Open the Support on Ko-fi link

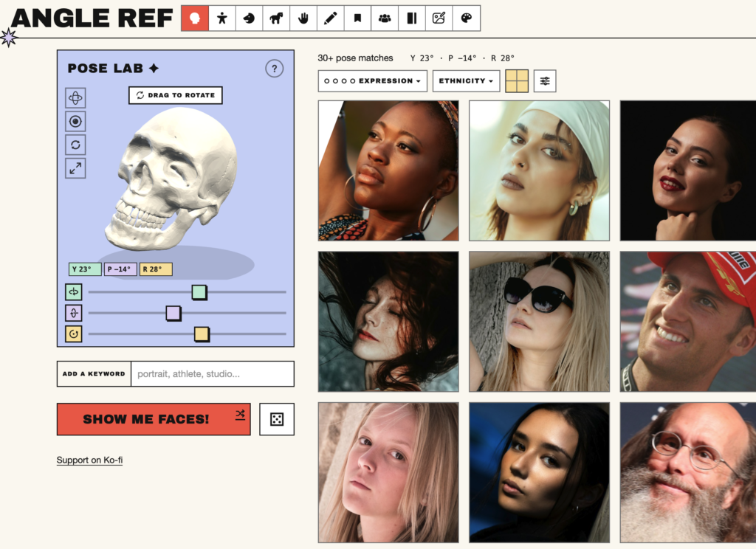pyautogui.click(x=89, y=460)
